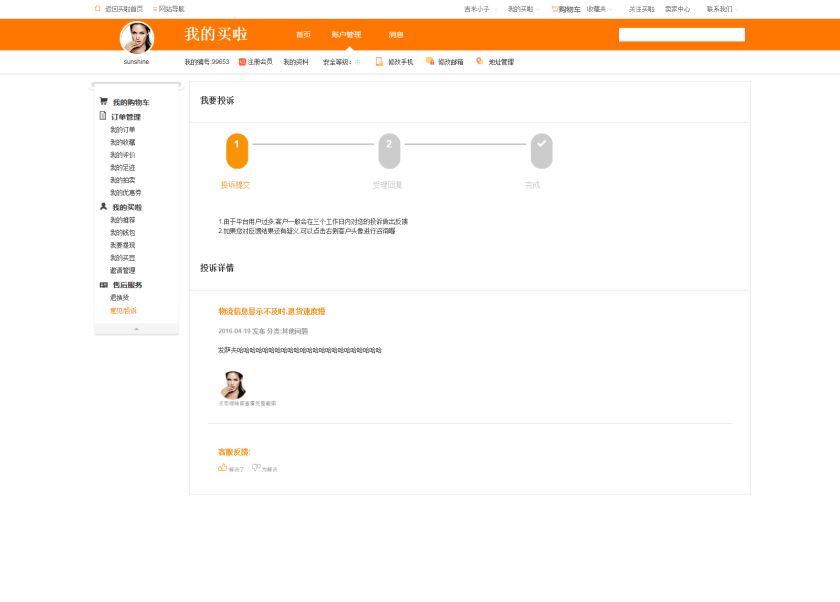Select 我的买啦 sidebar section heading
Image resolution: width=840 pixels, height=602 pixels.
(127, 207)
